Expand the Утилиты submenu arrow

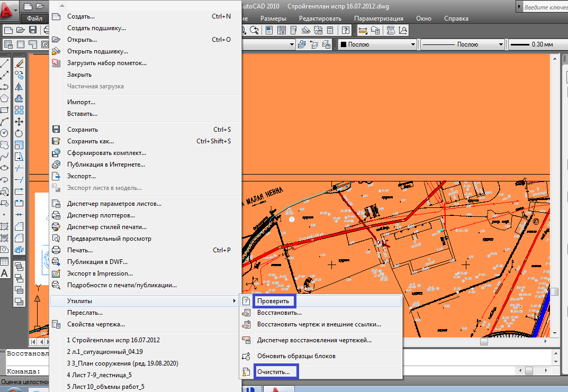(x=235, y=301)
